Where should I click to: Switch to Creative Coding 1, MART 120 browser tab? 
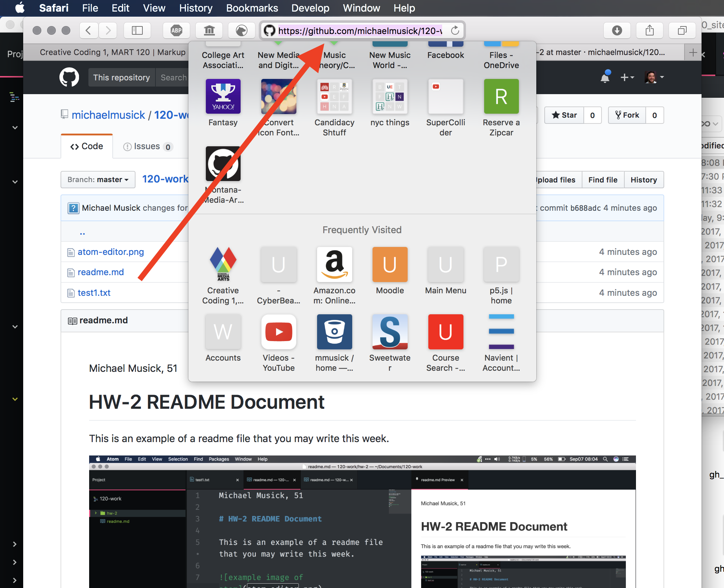click(x=112, y=52)
